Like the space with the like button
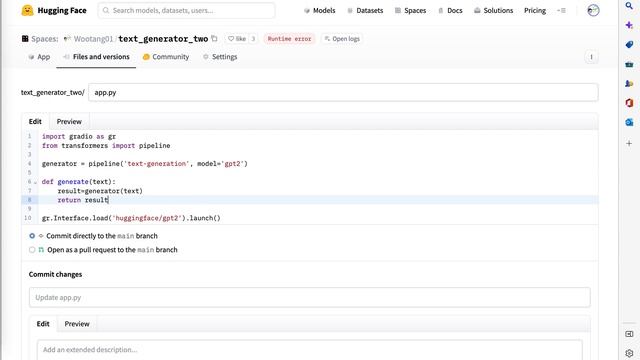The height and width of the screenshot is (360, 640). [x=237, y=39]
